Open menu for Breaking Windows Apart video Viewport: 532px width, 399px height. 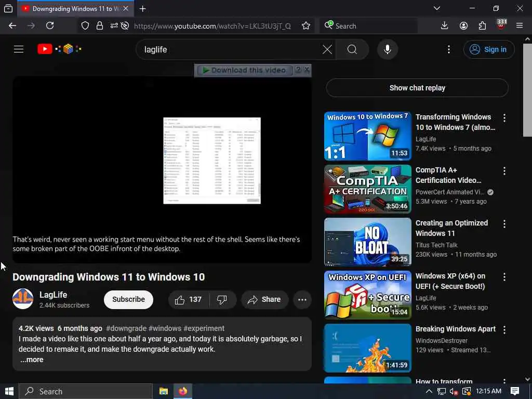(504, 330)
